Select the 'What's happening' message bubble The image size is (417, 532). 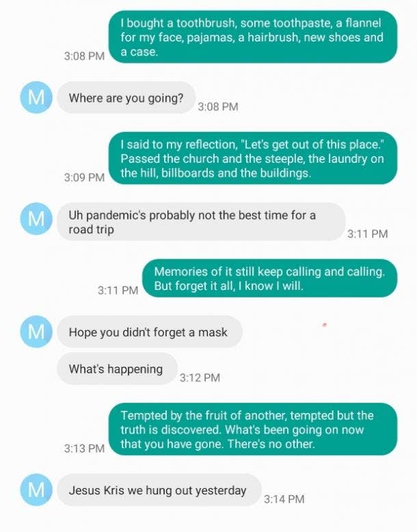point(117,369)
